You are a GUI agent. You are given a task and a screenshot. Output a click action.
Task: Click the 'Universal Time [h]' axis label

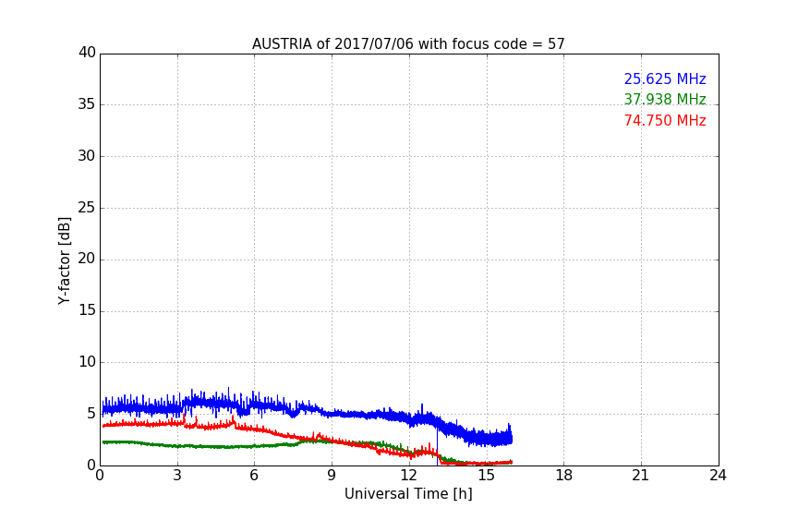pos(408,494)
